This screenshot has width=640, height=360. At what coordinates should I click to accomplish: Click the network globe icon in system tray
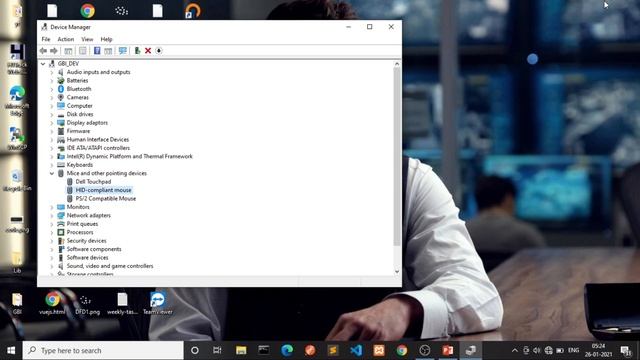548,351
